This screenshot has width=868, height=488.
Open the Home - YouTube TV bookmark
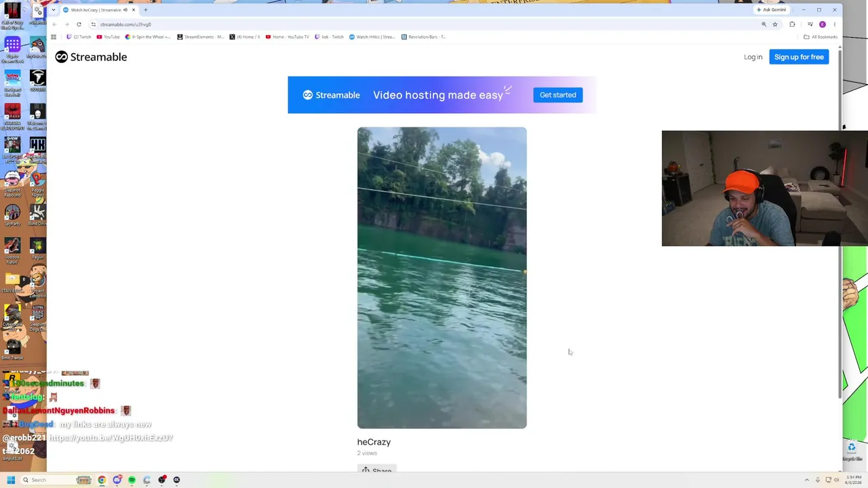(x=288, y=37)
